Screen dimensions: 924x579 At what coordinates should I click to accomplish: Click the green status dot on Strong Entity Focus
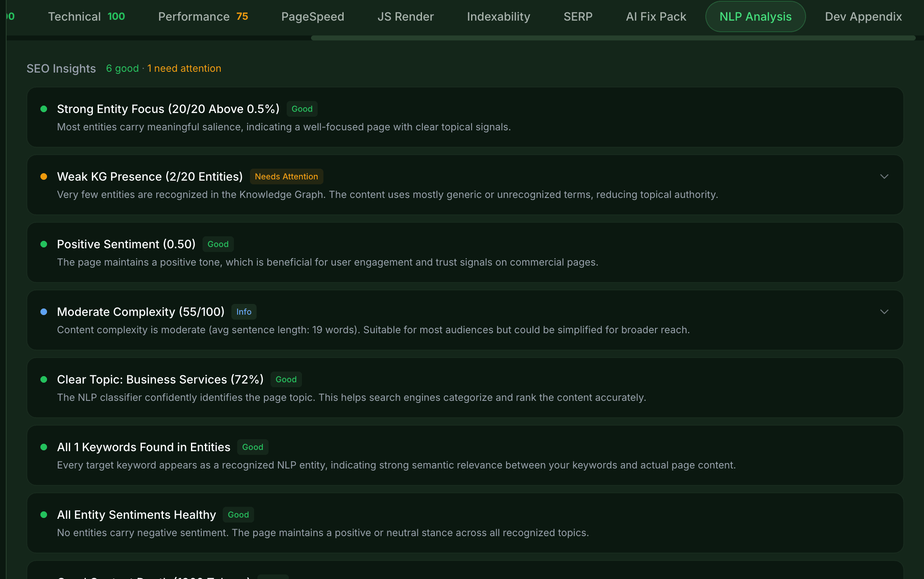[44, 109]
